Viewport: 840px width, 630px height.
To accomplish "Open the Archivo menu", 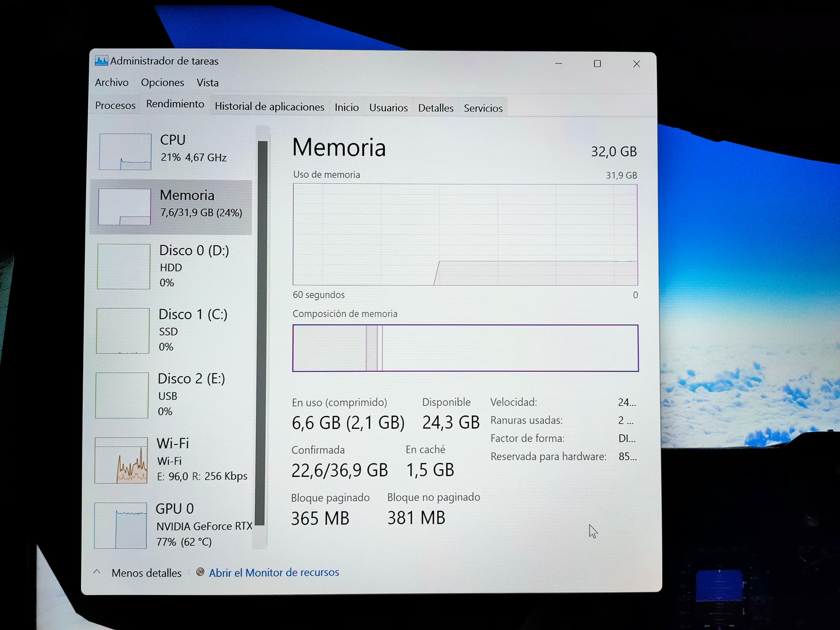I will pyautogui.click(x=112, y=82).
